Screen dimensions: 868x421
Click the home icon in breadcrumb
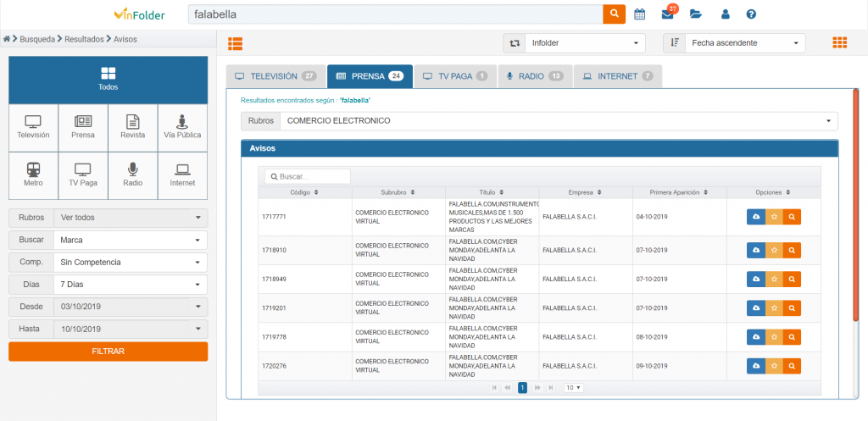click(7, 39)
